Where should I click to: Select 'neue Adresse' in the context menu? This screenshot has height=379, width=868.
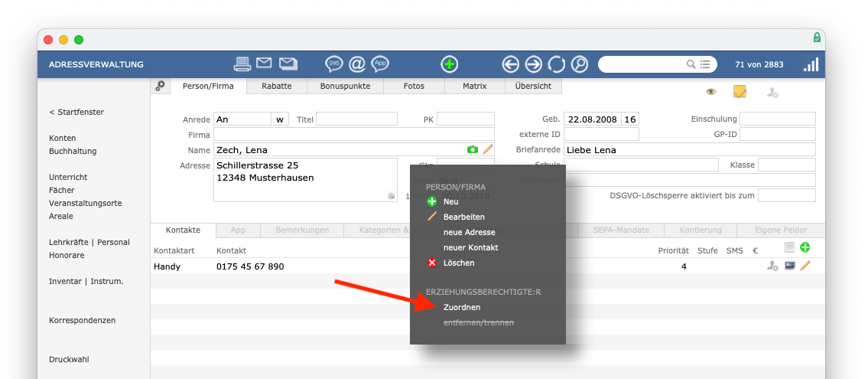470,232
